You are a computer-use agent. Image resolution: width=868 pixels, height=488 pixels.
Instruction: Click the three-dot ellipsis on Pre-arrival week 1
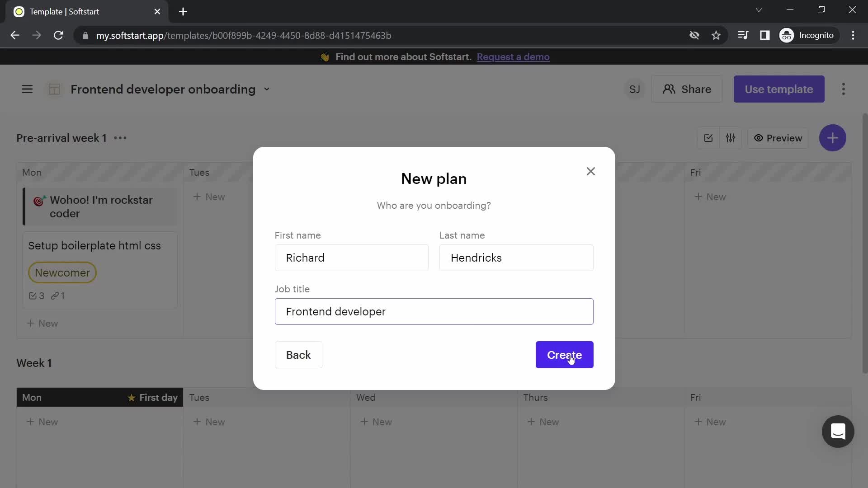point(120,138)
